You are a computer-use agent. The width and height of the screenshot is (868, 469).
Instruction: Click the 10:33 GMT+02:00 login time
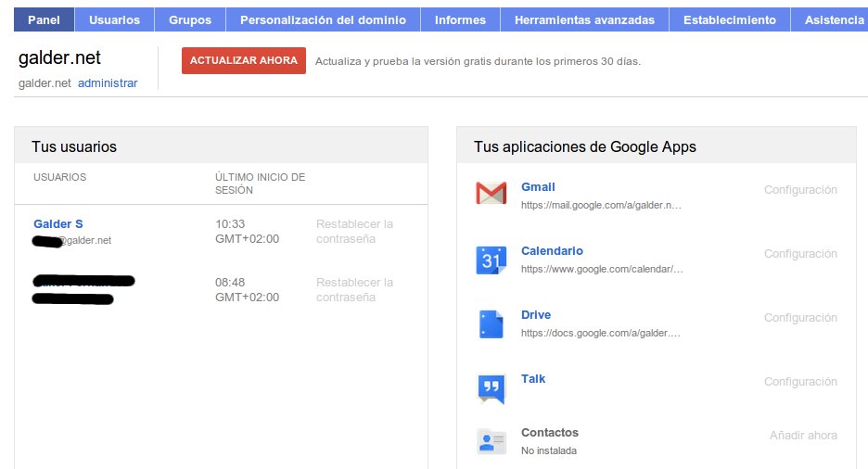click(247, 231)
